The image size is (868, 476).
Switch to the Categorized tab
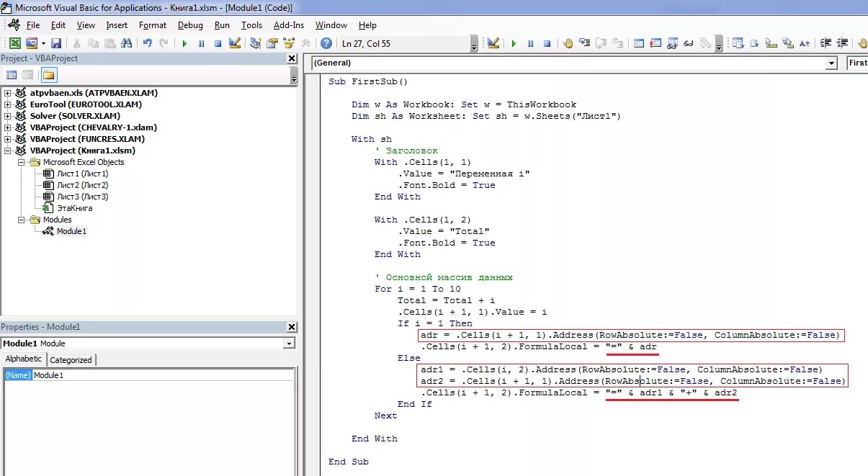tap(71, 360)
